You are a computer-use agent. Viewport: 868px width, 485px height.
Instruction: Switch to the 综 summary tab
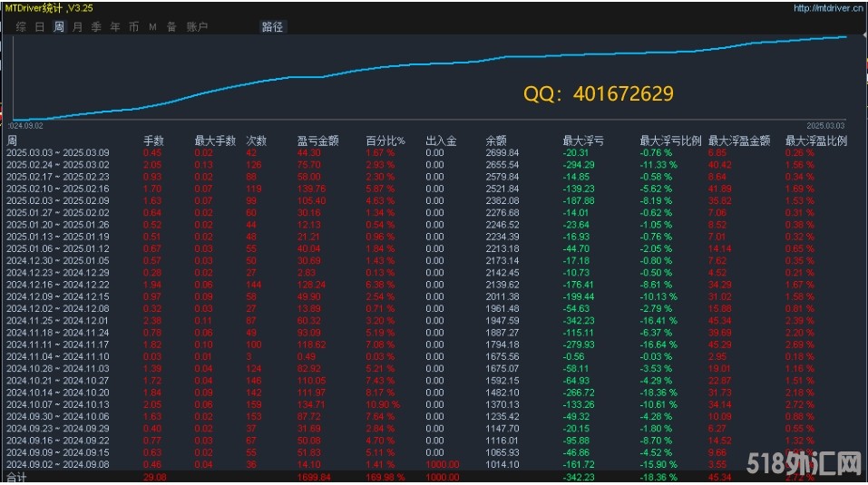(x=20, y=27)
